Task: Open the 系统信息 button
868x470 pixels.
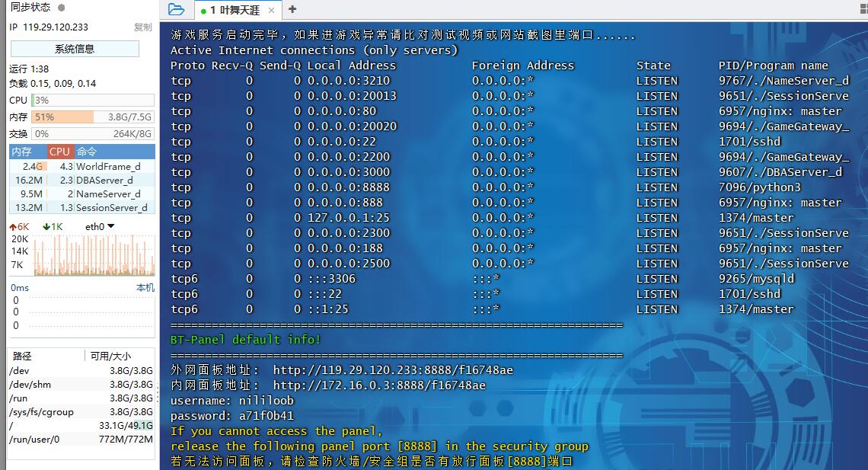Action: pos(75,49)
